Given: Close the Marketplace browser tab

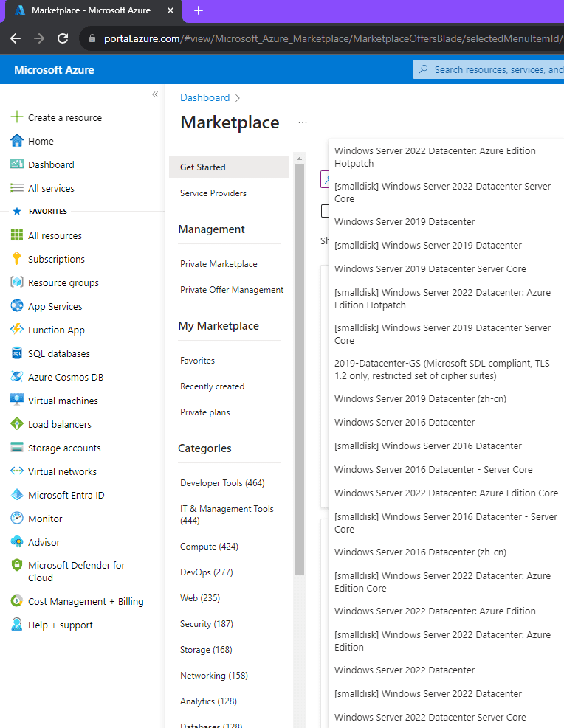Looking at the screenshot, I should coord(171,10).
